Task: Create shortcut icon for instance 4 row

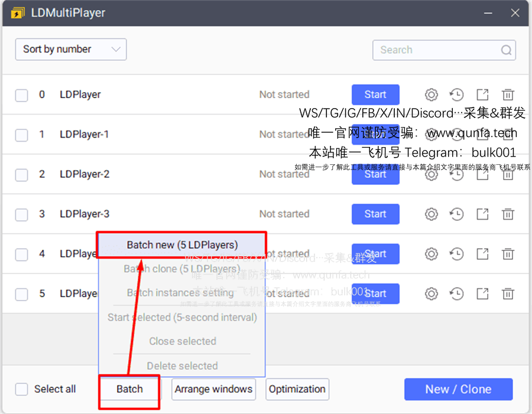Action: pos(482,254)
